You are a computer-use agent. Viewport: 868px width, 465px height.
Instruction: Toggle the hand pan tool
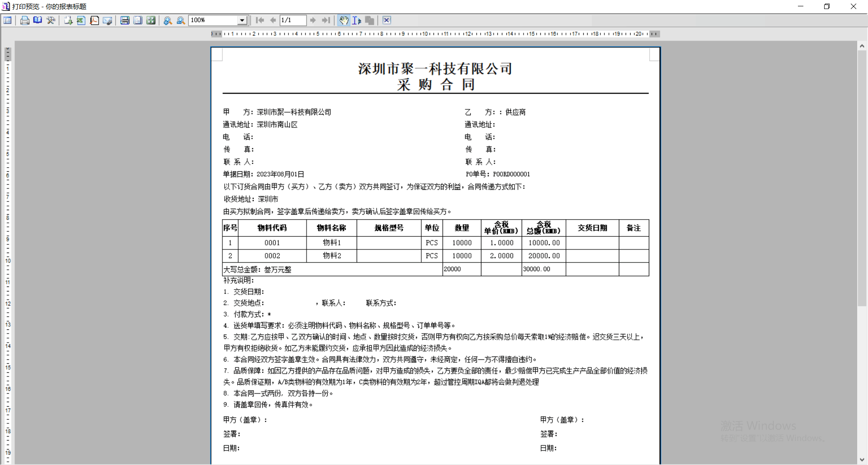click(x=344, y=20)
